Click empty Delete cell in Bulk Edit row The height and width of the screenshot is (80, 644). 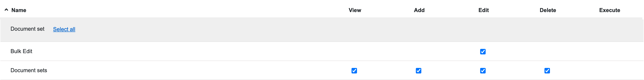[547, 51]
